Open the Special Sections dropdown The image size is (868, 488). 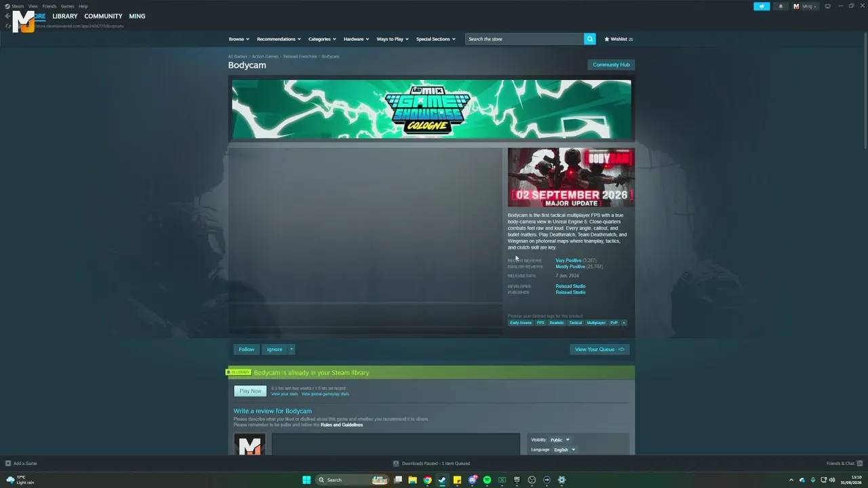coord(436,39)
